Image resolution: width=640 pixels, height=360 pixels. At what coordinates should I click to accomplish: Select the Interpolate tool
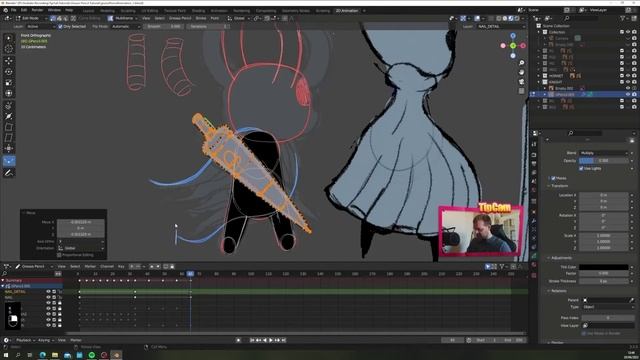9,173
